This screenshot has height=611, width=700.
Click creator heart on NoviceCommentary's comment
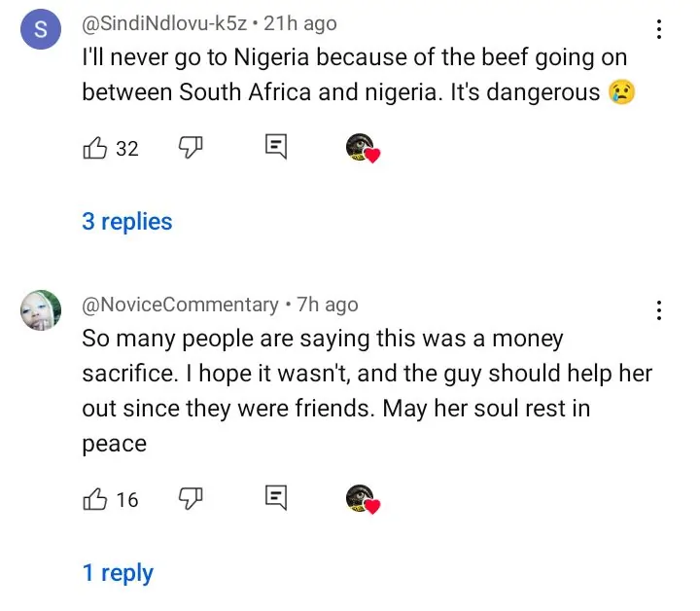coord(362,499)
